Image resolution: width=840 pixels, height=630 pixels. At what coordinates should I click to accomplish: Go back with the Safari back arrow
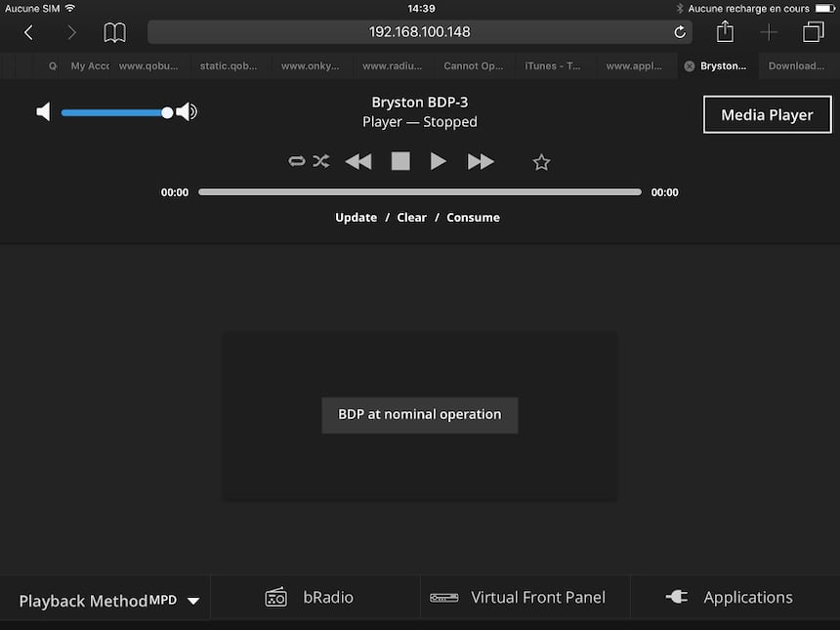(28, 32)
